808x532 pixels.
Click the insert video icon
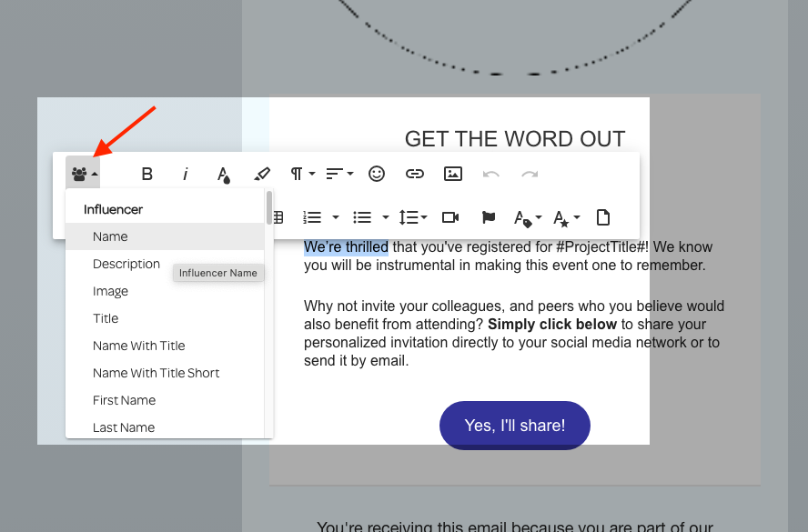[450, 217]
